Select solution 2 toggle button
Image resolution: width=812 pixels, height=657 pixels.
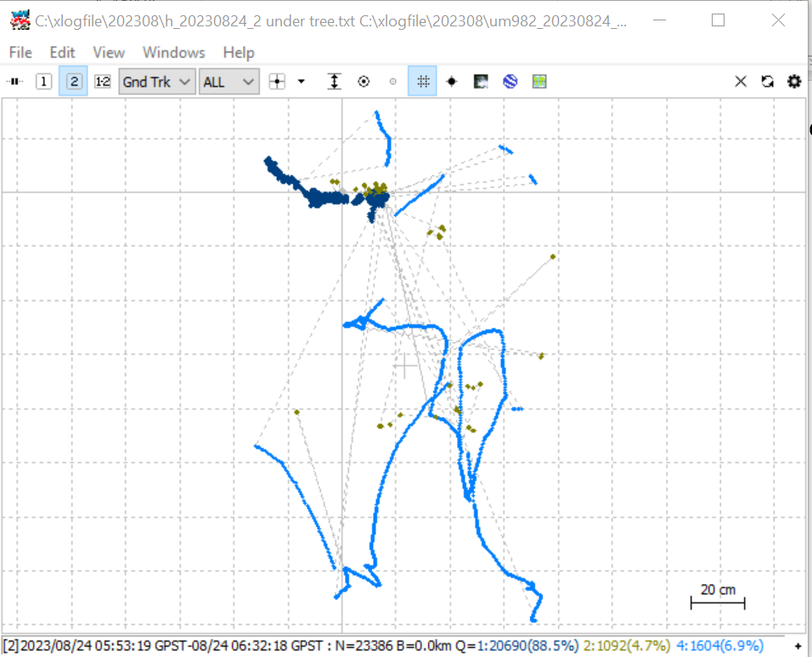pos(74,82)
